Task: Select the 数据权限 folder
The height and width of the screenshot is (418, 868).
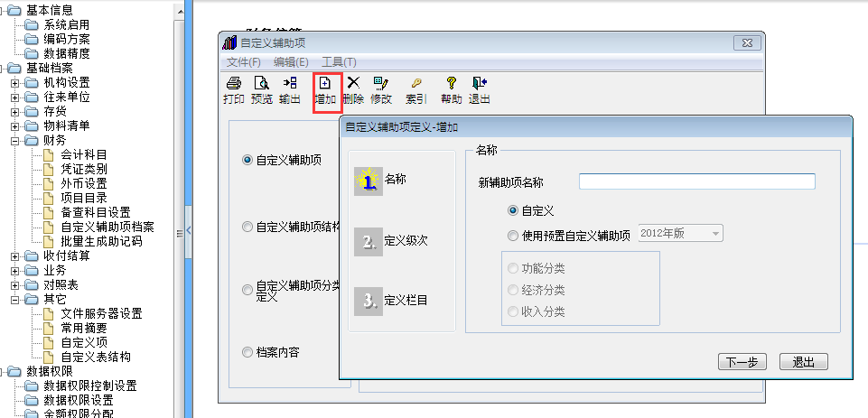Action: [50, 371]
